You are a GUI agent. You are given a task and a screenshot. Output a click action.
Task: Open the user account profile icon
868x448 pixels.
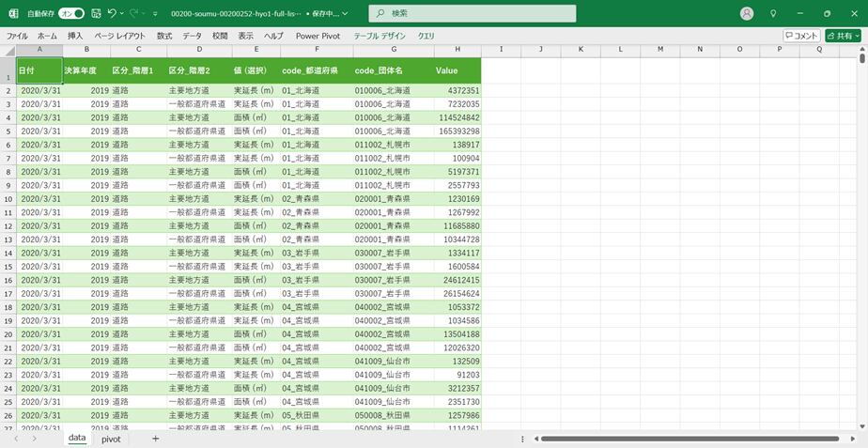click(x=747, y=13)
